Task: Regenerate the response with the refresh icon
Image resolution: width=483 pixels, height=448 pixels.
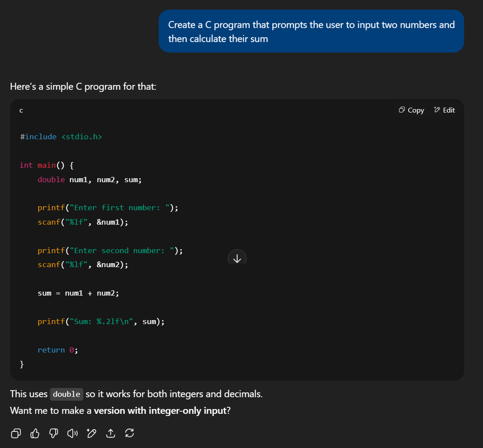Action: click(129, 433)
